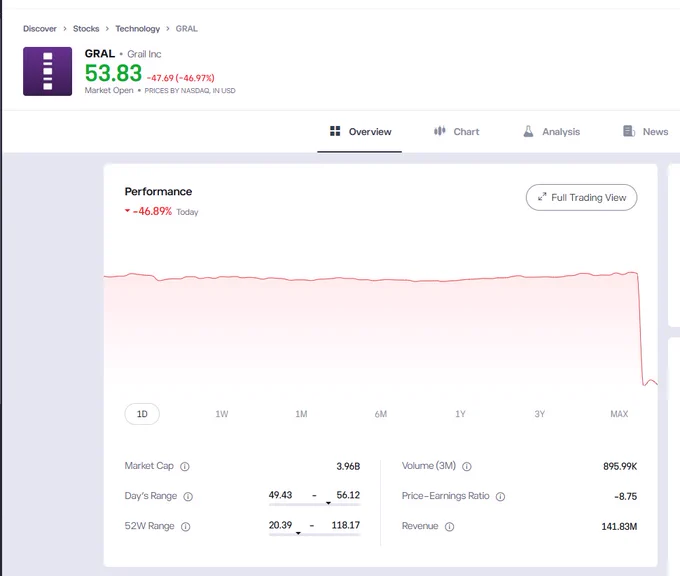Select the 1D time range
680x576 pixels.
(x=142, y=414)
